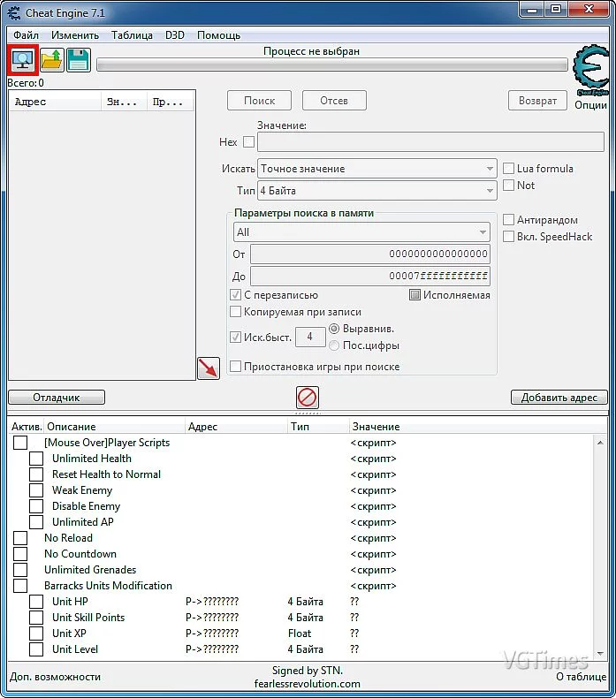Open the Отладчик button
Screen dimensions: 616x698
tap(57, 397)
